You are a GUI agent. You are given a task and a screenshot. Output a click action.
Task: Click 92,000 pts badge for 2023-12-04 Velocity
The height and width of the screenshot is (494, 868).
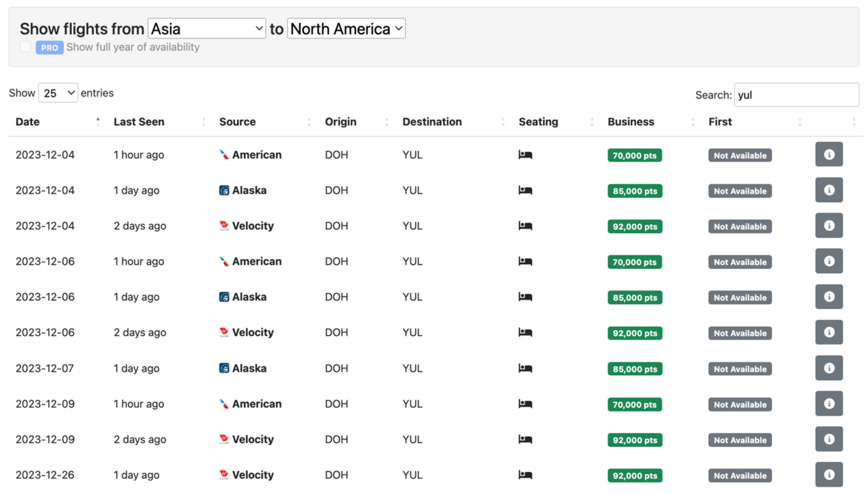(635, 227)
